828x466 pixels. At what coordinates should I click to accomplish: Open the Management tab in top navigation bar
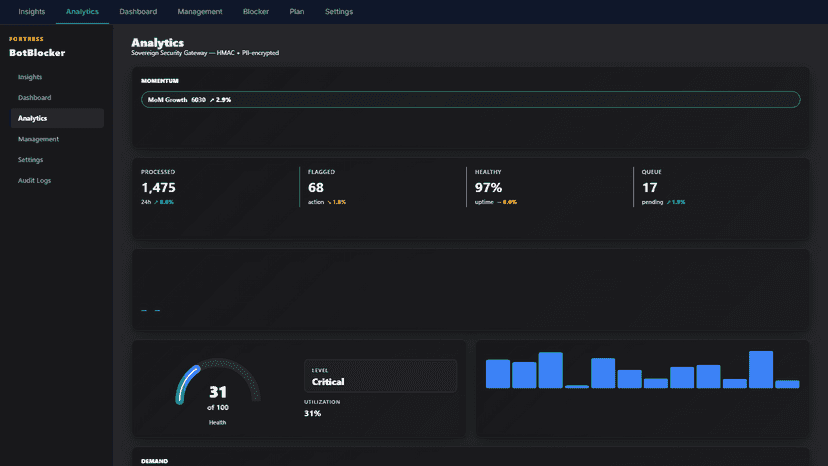coord(200,12)
